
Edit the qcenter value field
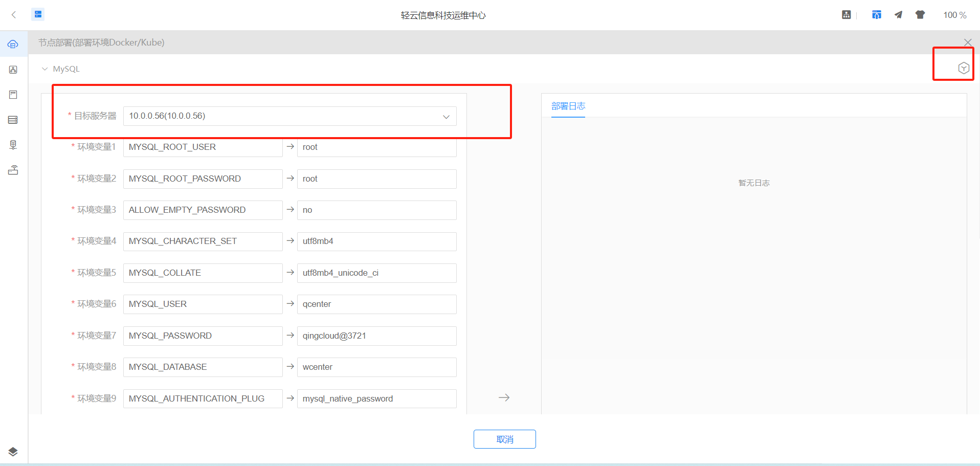pyautogui.click(x=376, y=304)
